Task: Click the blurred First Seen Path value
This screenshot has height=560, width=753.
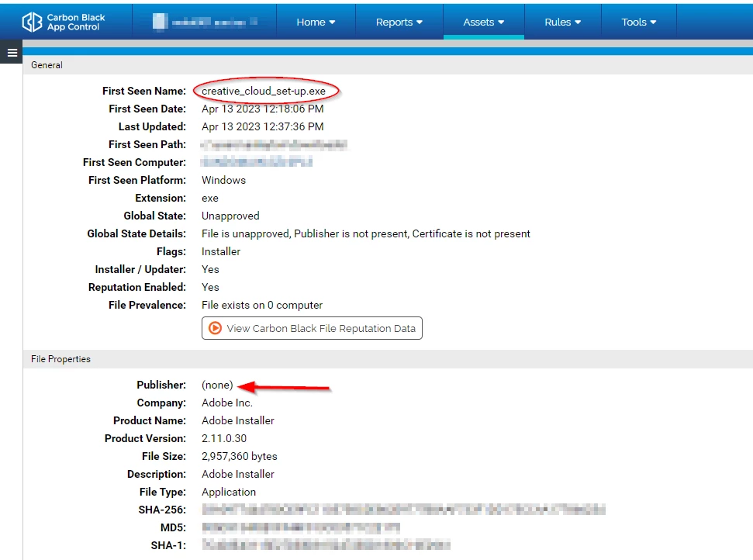Action: coord(274,144)
